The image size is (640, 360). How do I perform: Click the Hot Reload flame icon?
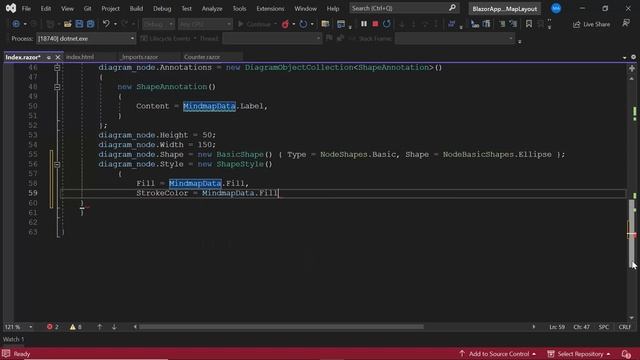pyautogui.click(x=285, y=24)
